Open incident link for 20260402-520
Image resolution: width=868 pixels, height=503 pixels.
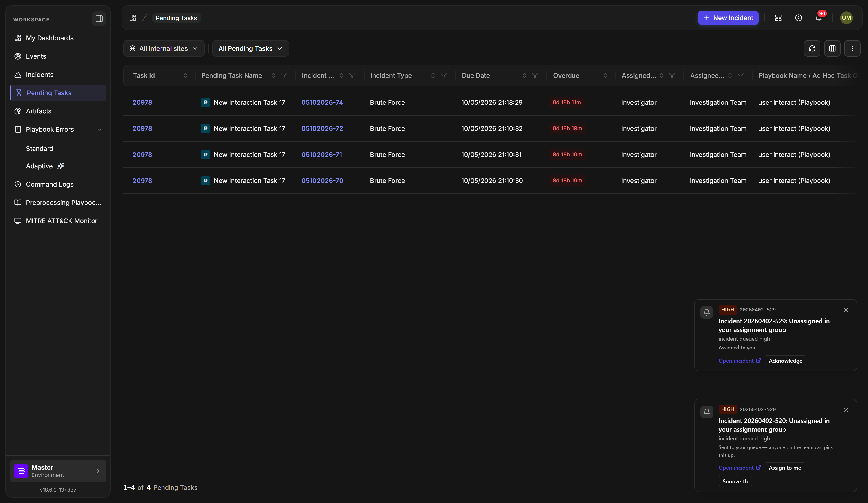(739, 468)
